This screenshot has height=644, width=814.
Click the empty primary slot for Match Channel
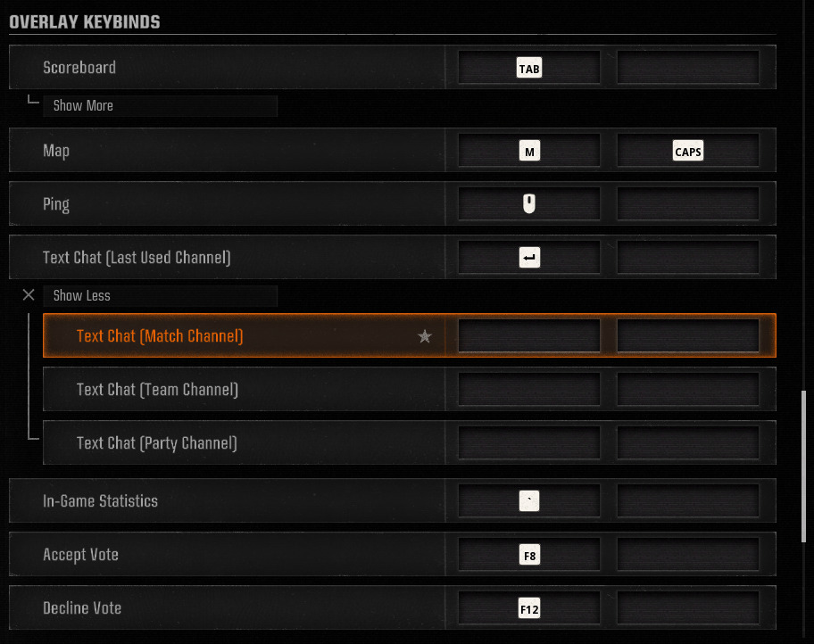(x=528, y=336)
